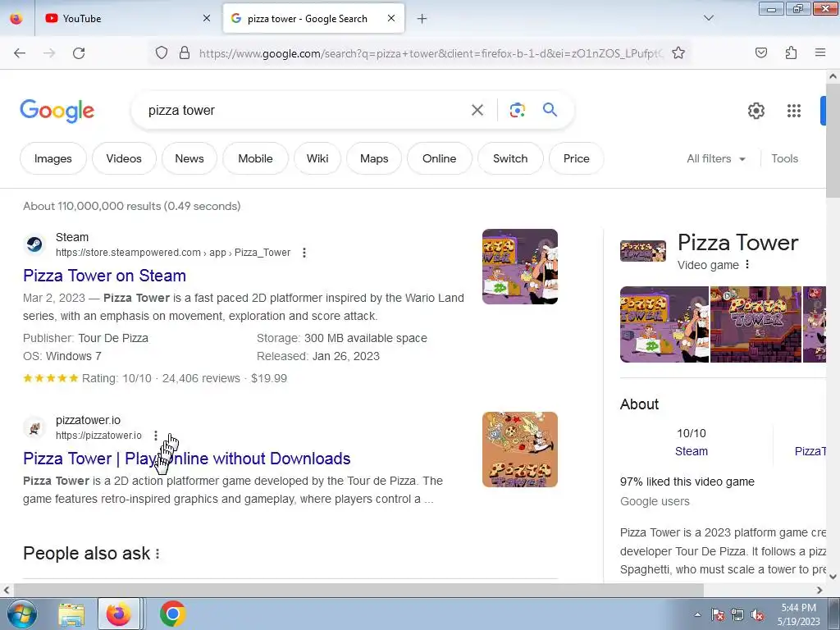840x630 pixels.
Task: Open second Pizza Tower knowledge panel image
Action: 756,325
